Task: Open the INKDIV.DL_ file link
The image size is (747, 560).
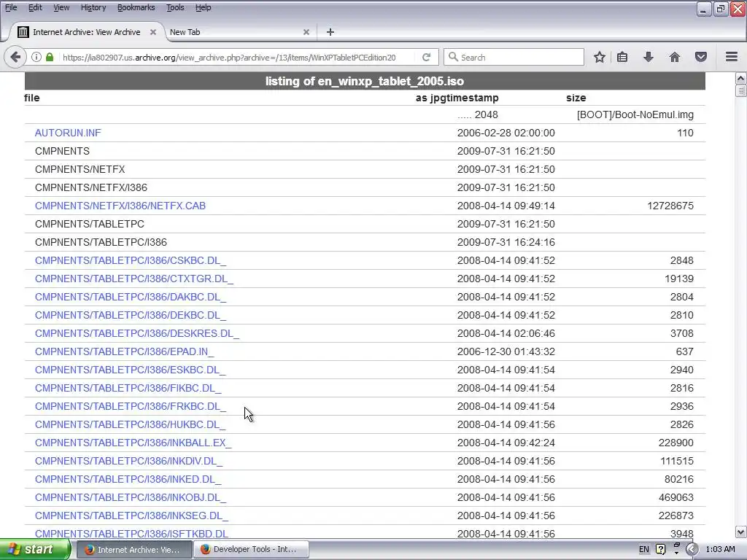Action: (128, 461)
